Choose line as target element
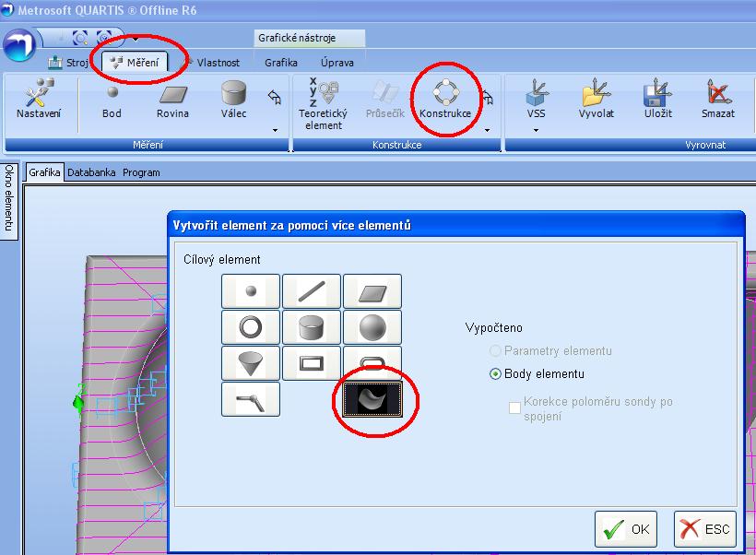This screenshot has width=756, height=555. click(x=312, y=290)
